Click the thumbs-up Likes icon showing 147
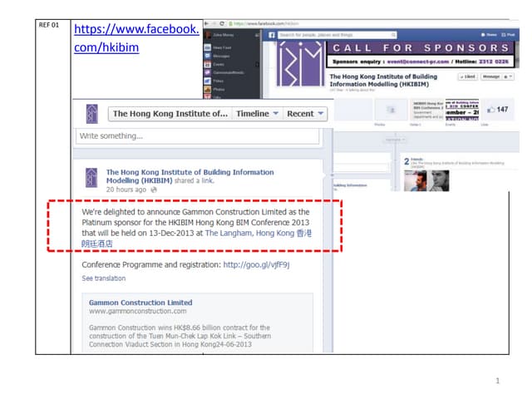 tap(490, 109)
